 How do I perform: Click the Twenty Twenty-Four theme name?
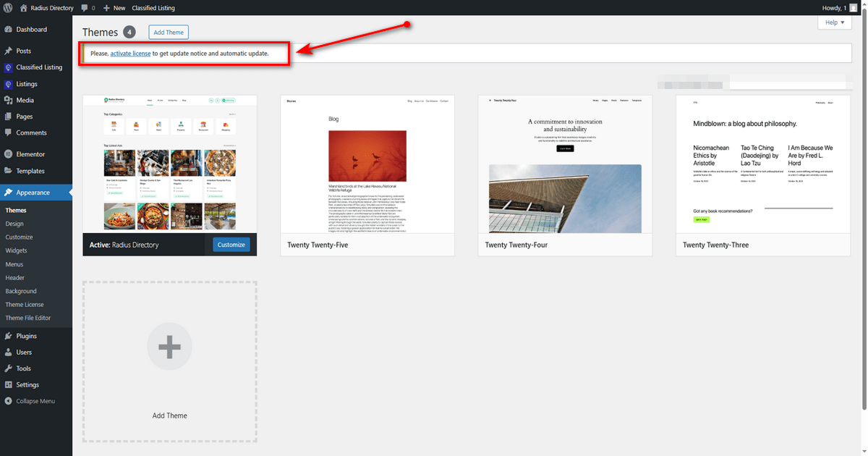[516, 245]
